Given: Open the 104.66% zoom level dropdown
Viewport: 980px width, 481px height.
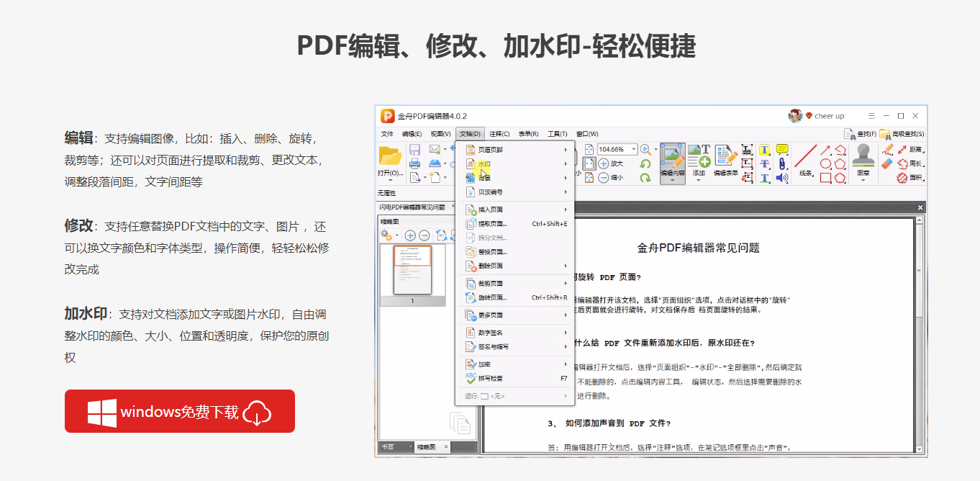Looking at the screenshot, I should tap(634, 149).
